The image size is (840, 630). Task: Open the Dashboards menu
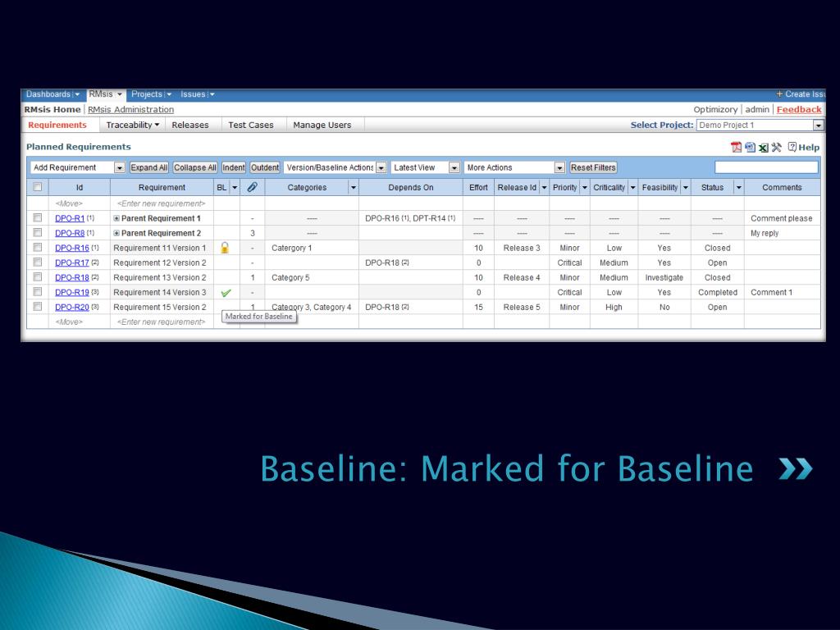[52, 94]
